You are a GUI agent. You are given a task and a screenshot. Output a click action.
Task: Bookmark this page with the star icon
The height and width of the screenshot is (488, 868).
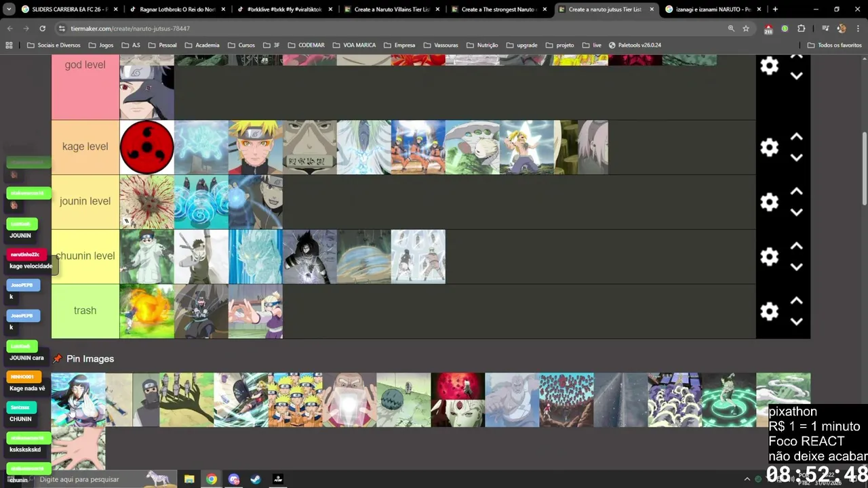746,28
